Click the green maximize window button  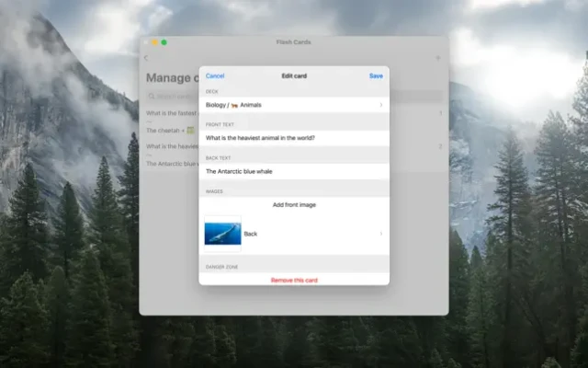[164, 42]
